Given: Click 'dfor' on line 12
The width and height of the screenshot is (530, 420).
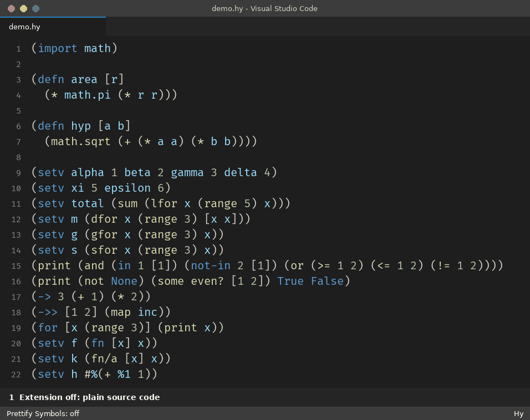Looking at the screenshot, I should tap(104, 219).
